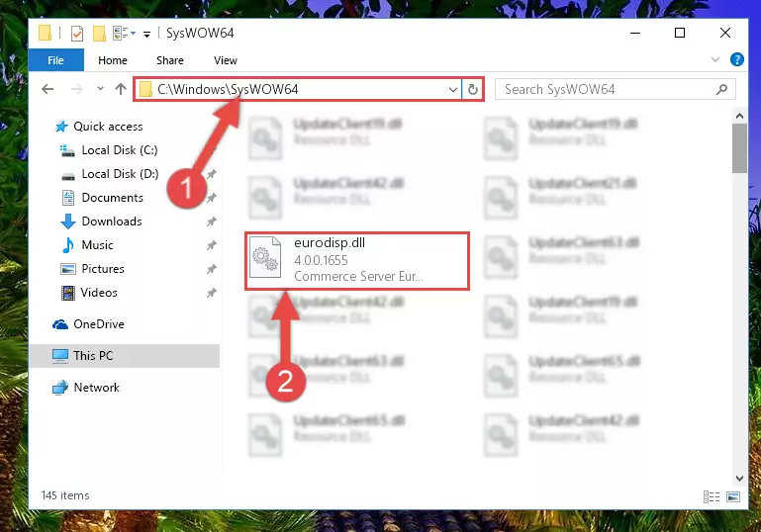Click the Properties icon in quick access toolbar
This screenshot has width=761, height=532.
(76, 34)
